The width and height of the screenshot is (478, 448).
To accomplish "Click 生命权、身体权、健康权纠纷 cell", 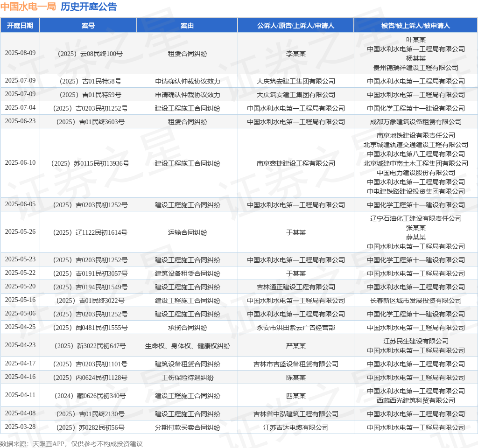I will point(187,346).
